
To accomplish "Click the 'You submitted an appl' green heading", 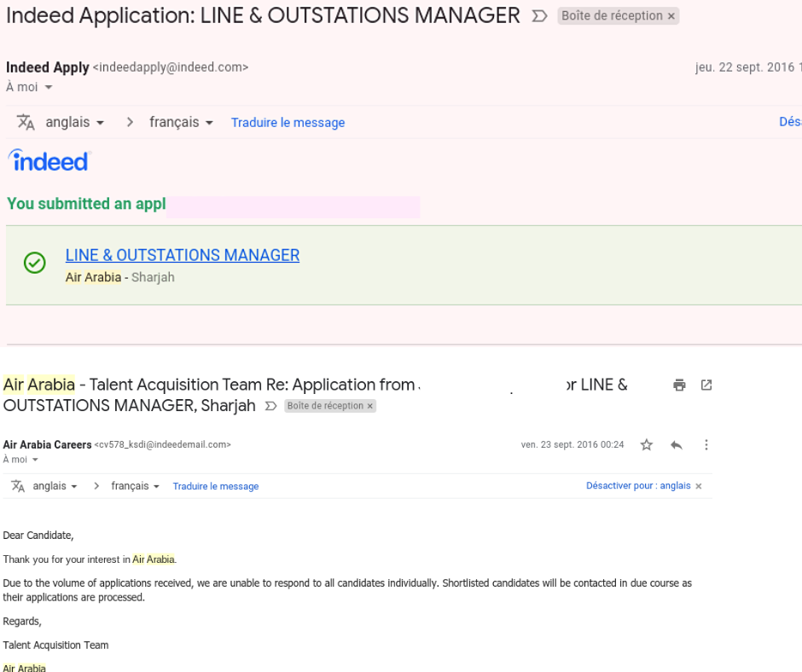I will (86, 204).
